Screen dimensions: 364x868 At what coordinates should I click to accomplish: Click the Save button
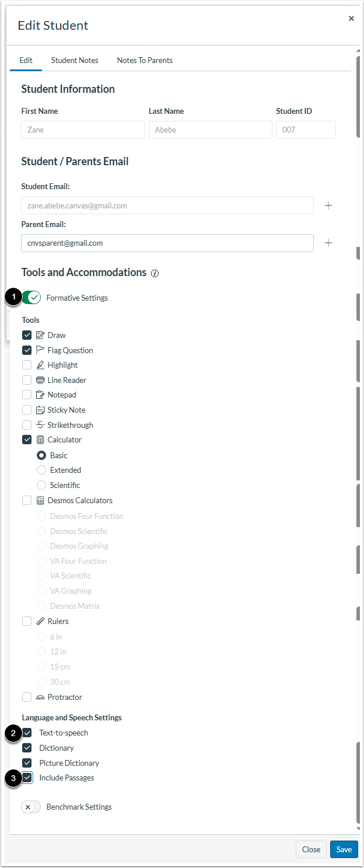pyautogui.click(x=344, y=849)
